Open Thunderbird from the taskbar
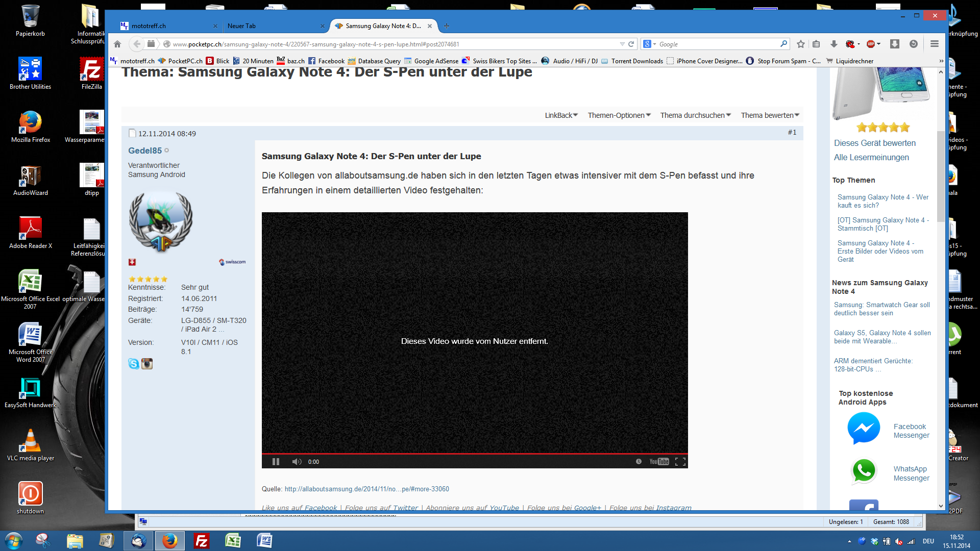Viewport: 980px width, 551px height. [138, 541]
